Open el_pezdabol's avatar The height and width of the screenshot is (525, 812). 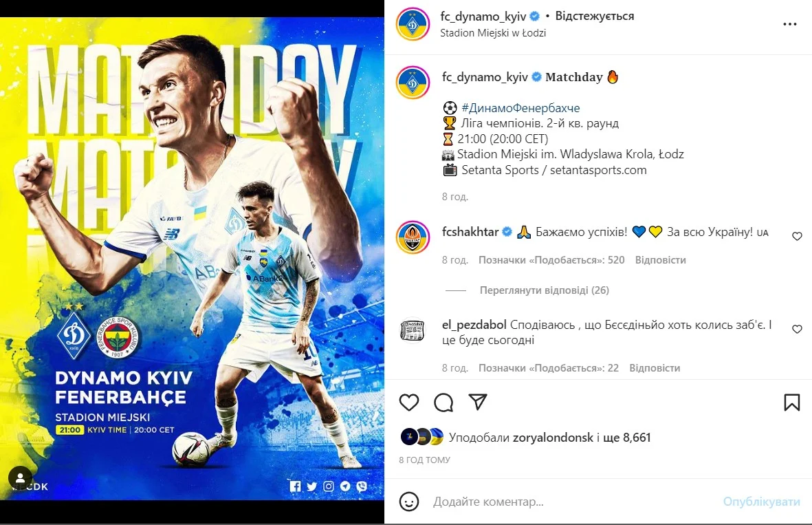point(413,330)
